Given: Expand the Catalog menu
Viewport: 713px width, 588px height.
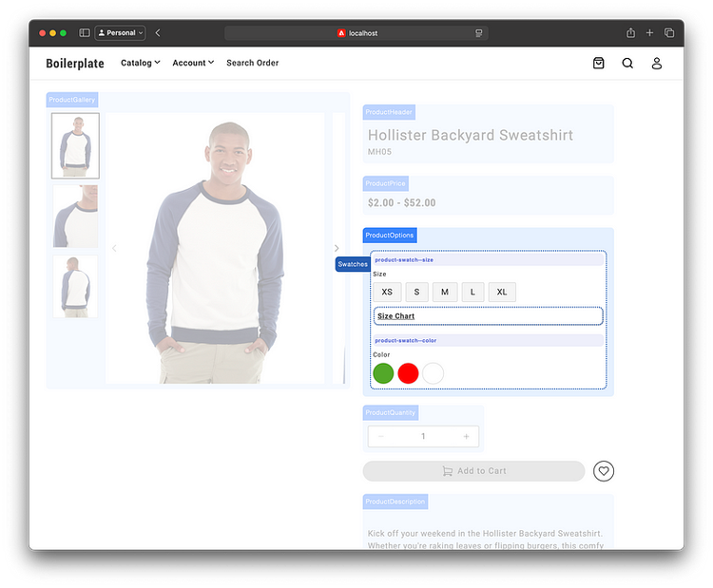Looking at the screenshot, I should coord(140,63).
